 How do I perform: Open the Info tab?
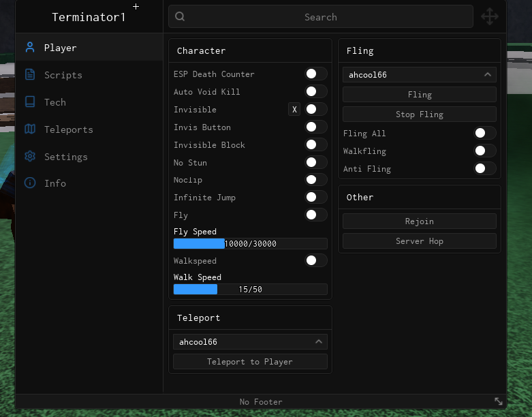click(89, 183)
